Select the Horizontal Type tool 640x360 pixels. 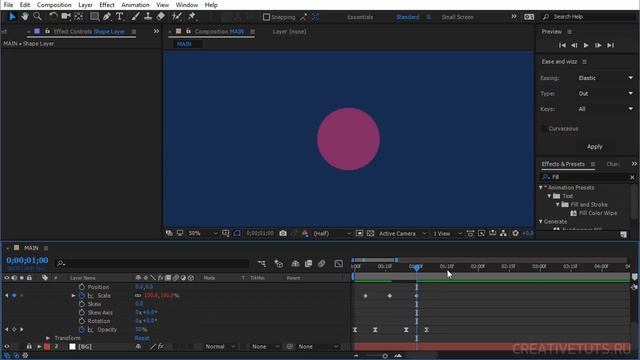[120, 16]
